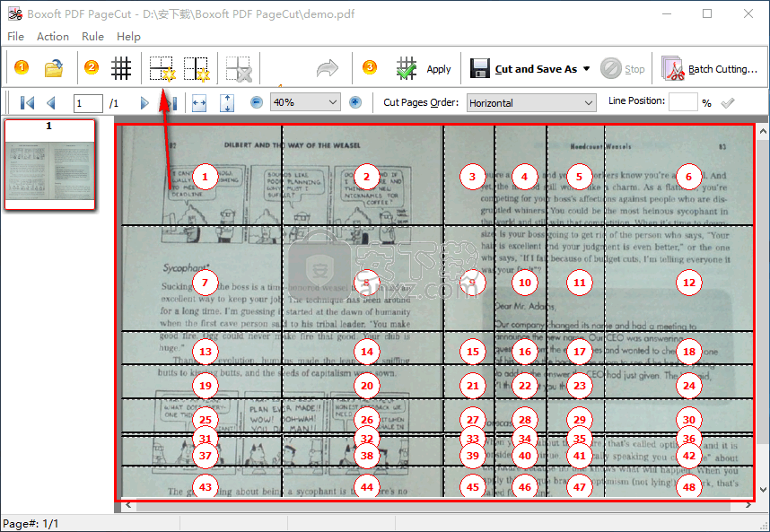Click the Line Position input field
The height and width of the screenshot is (532, 770).
coord(683,102)
